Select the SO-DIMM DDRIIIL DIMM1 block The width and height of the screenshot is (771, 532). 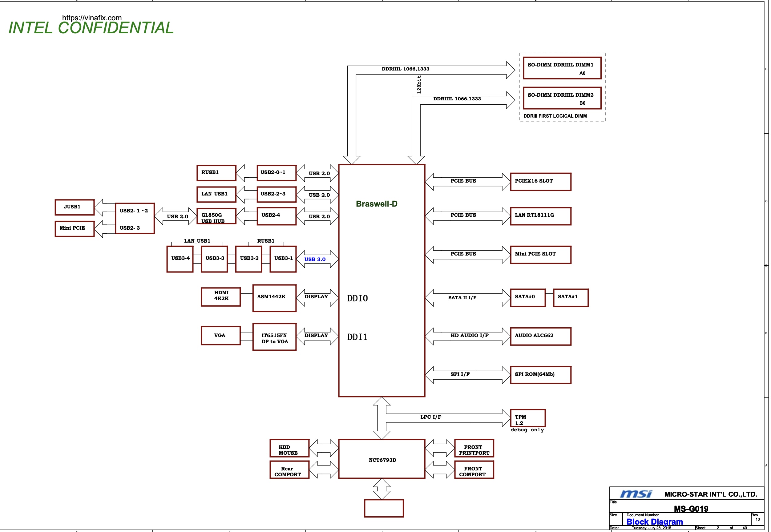[562, 68]
